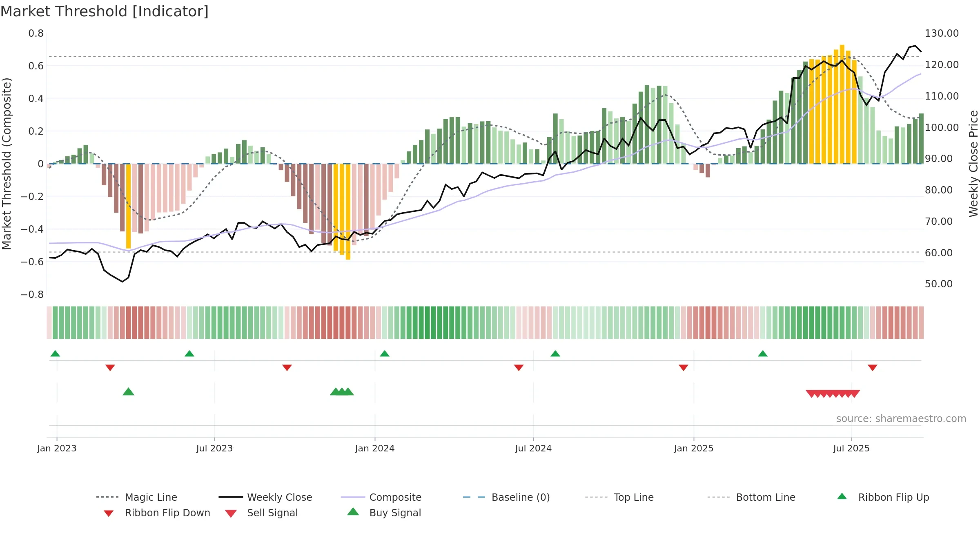The height and width of the screenshot is (551, 980).
Task: Click the yellow bar at the spring 2023 low
Action: coord(128,206)
